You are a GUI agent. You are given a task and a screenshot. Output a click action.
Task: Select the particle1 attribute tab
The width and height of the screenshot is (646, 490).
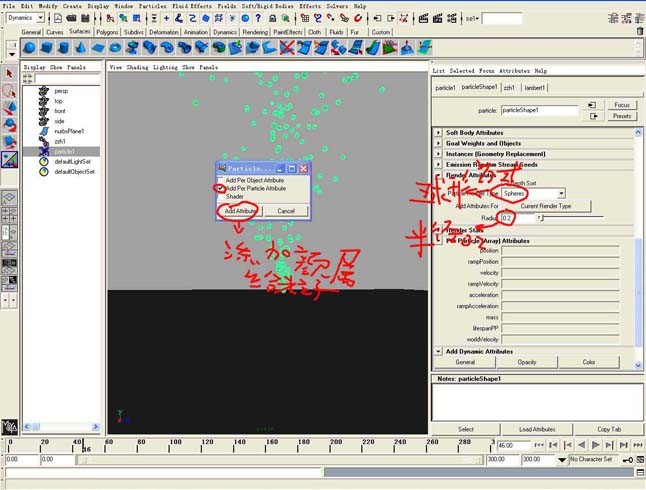[x=445, y=88]
